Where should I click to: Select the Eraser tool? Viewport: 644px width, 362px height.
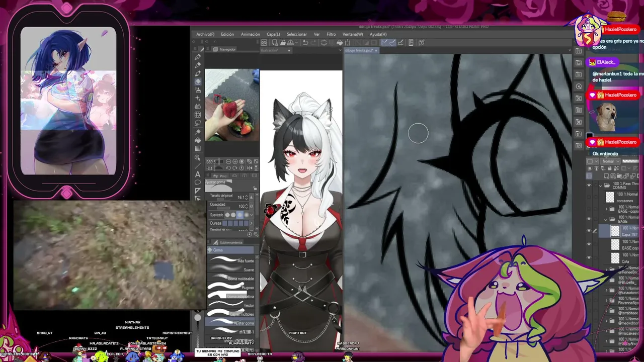pos(198,82)
